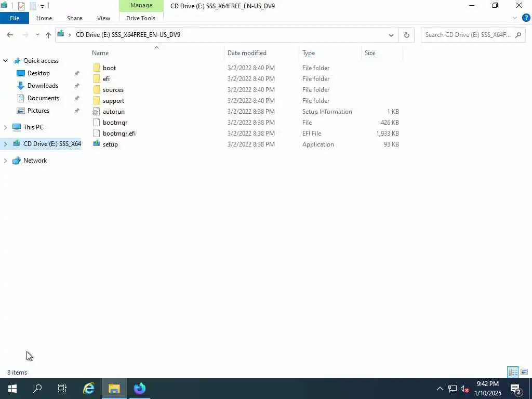
Task: Sort by the Size column header
Action: [x=370, y=53]
